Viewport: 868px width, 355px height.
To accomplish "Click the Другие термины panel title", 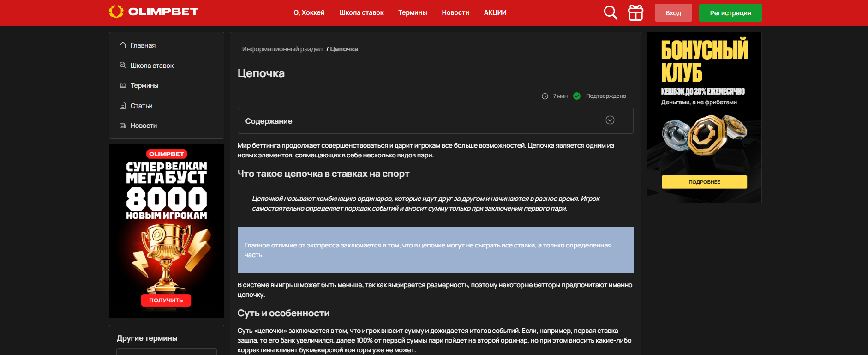I will click(x=147, y=338).
